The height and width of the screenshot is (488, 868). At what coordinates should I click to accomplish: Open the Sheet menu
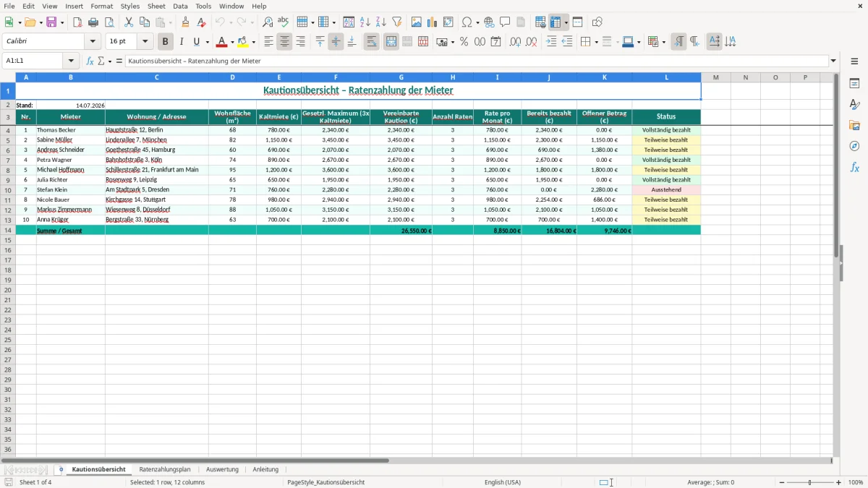pyautogui.click(x=156, y=6)
